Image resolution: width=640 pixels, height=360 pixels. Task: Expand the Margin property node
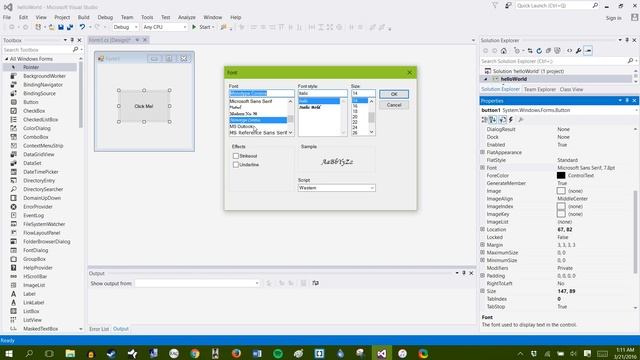(x=482, y=245)
